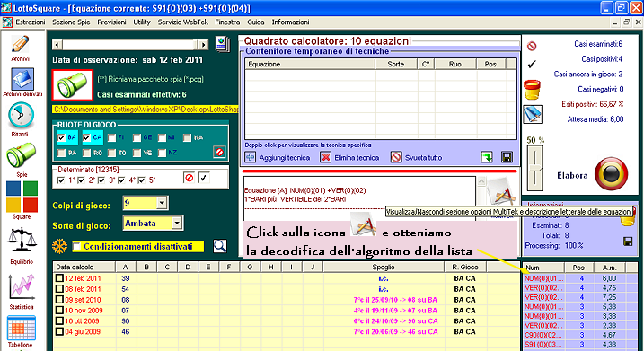Open the Finestra menu
This screenshot has width=644, height=351.
click(x=227, y=22)
